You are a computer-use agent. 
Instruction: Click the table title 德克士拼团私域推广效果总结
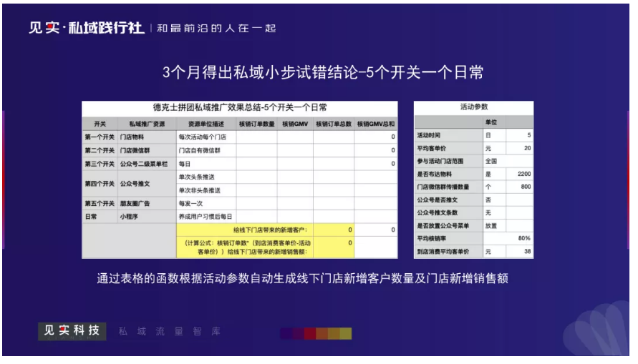tap(240, 107)
